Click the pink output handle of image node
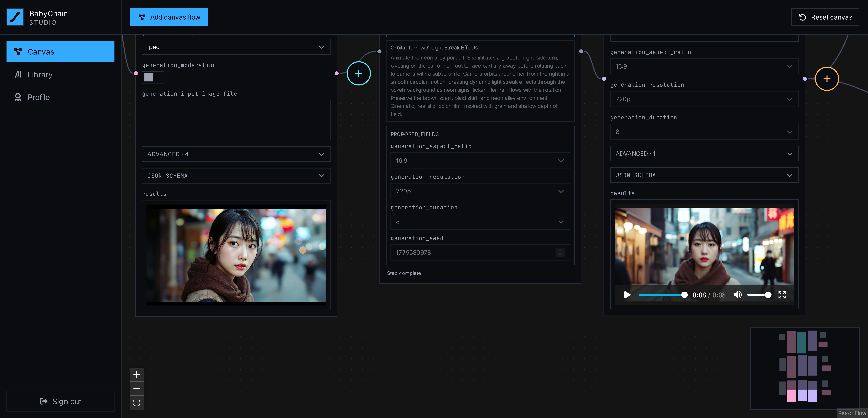 (337, 73)
